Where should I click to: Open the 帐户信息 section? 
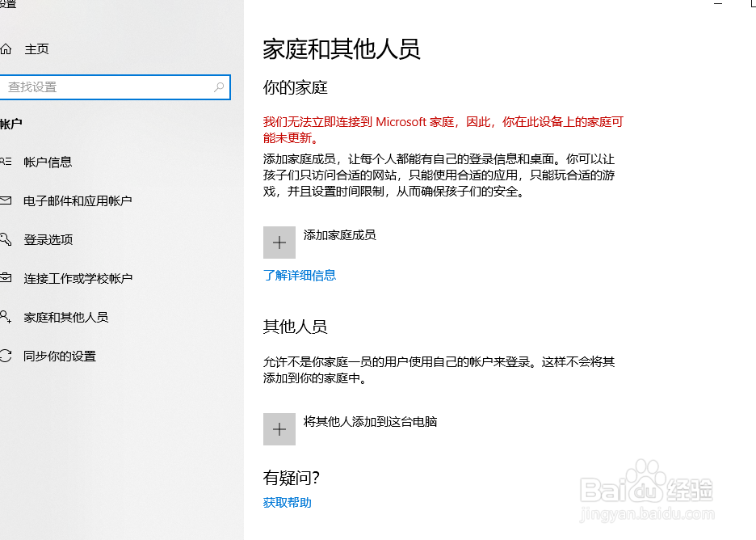click(48, 162)
